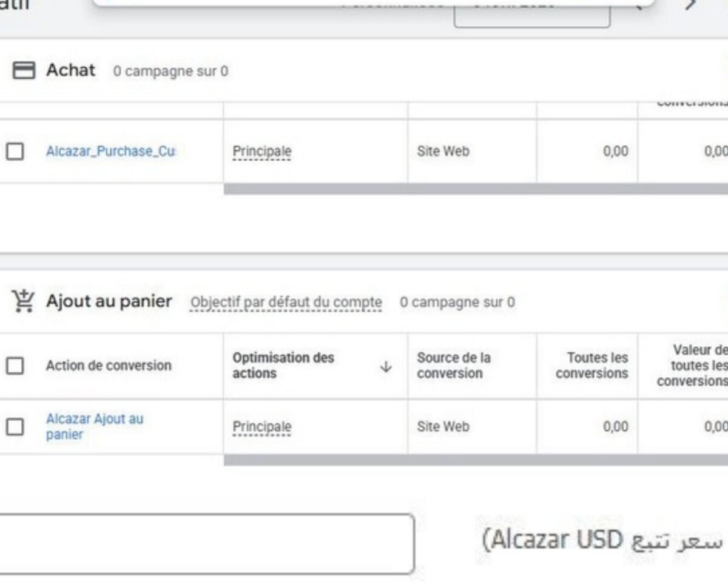Click Objectif par défaut du compte label
Image resolution: width=728 pixels, height=582 pixels.
tap(286, 302)
